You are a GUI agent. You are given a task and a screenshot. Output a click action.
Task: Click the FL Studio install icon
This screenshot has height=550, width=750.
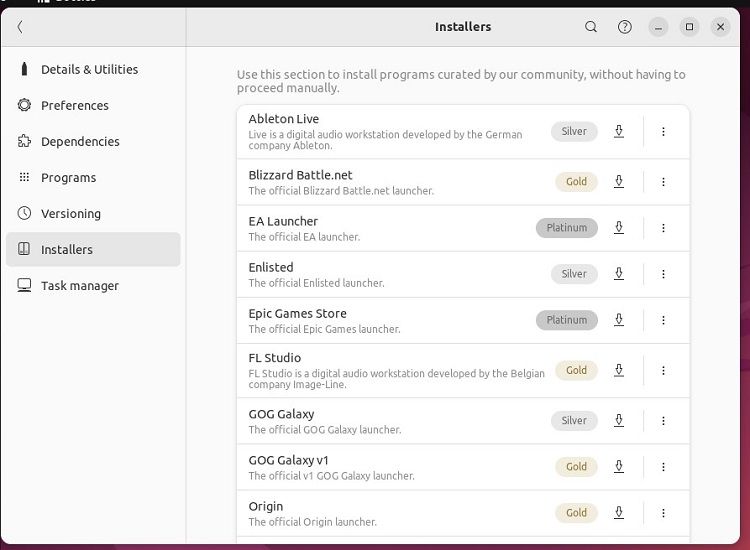(x=619, y=370)
